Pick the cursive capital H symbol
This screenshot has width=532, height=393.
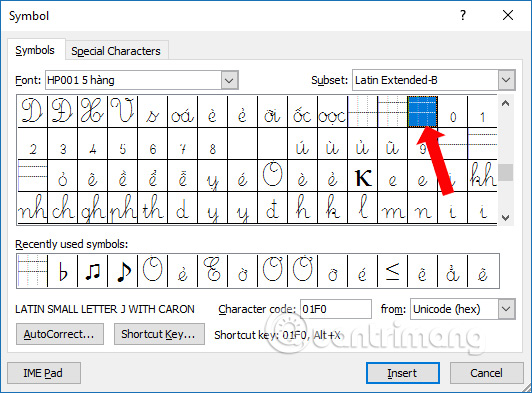(x=92, y=111)
